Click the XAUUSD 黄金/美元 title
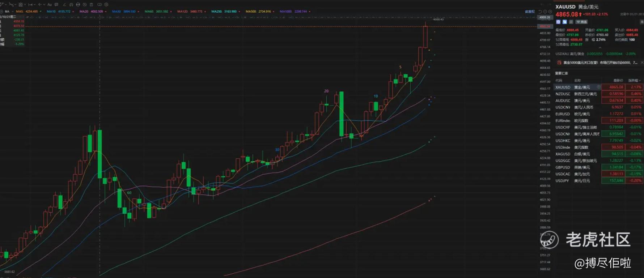 [577, 7]
